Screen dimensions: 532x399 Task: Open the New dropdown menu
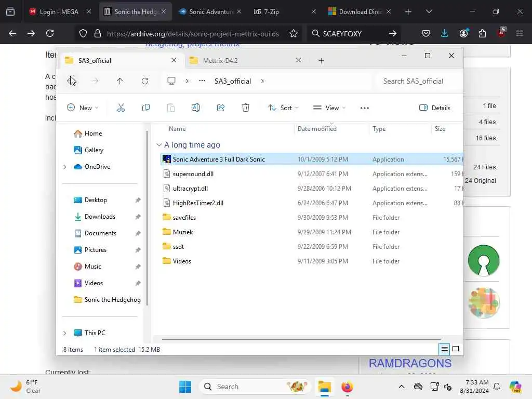83,108
